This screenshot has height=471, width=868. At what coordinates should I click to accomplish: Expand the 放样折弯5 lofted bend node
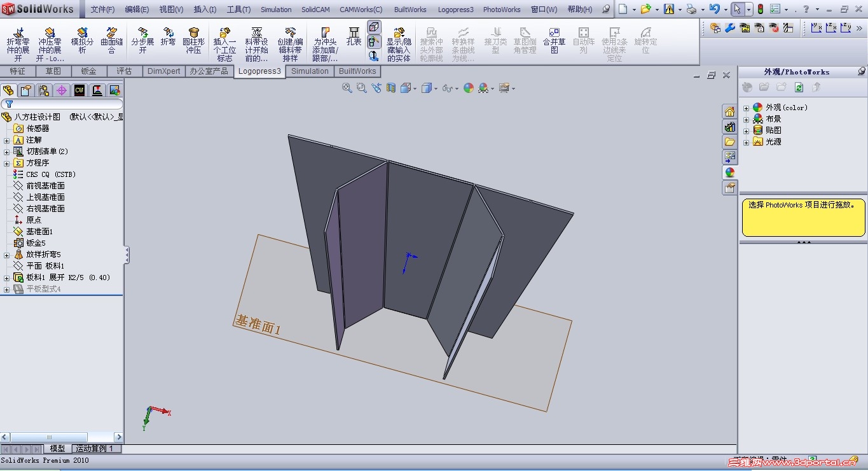click(x=7, y=255)
